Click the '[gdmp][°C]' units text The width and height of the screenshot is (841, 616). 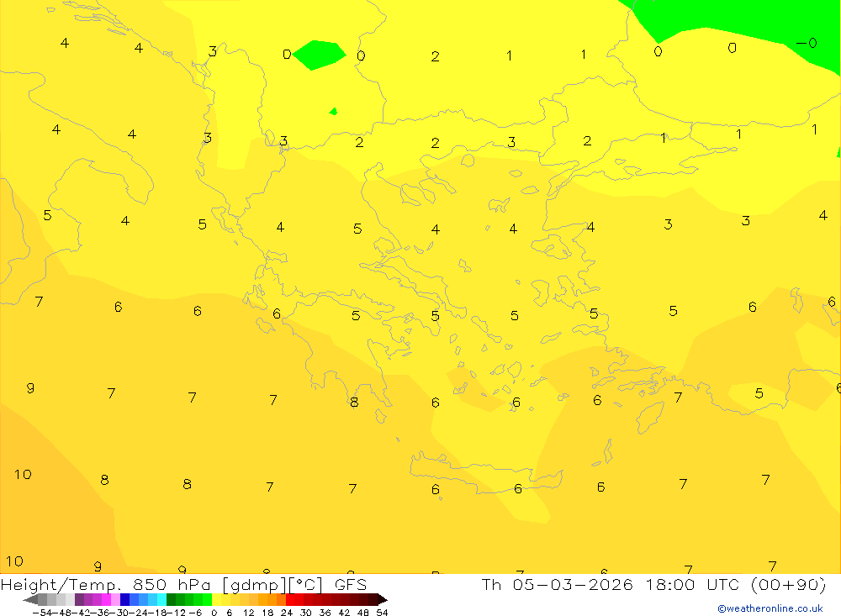[x=273, y=584]
